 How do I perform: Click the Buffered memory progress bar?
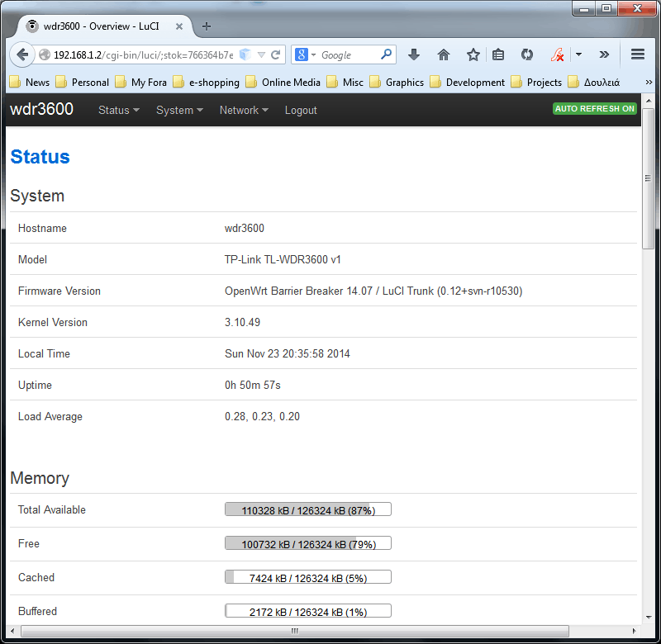(307, 611)
